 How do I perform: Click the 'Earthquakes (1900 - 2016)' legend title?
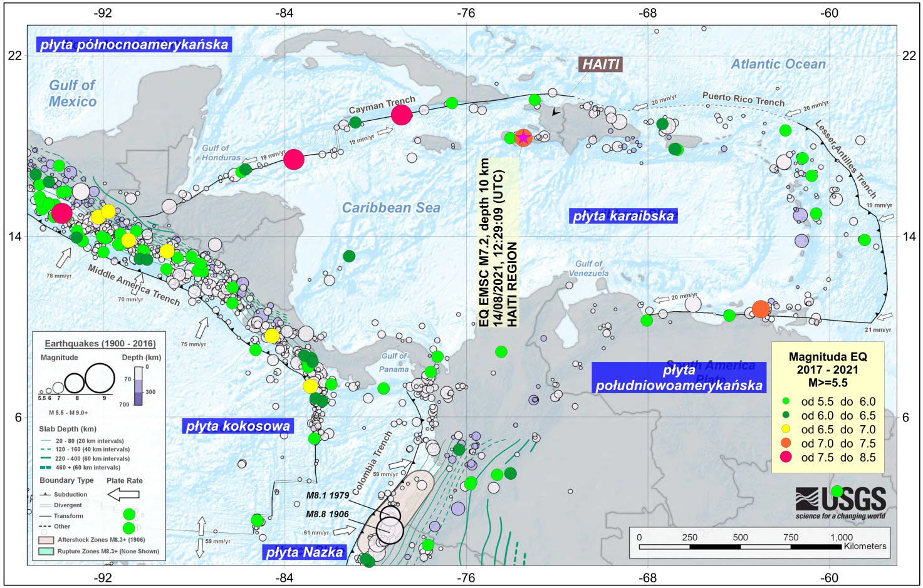pyautogui.click(x=100, y=343)
